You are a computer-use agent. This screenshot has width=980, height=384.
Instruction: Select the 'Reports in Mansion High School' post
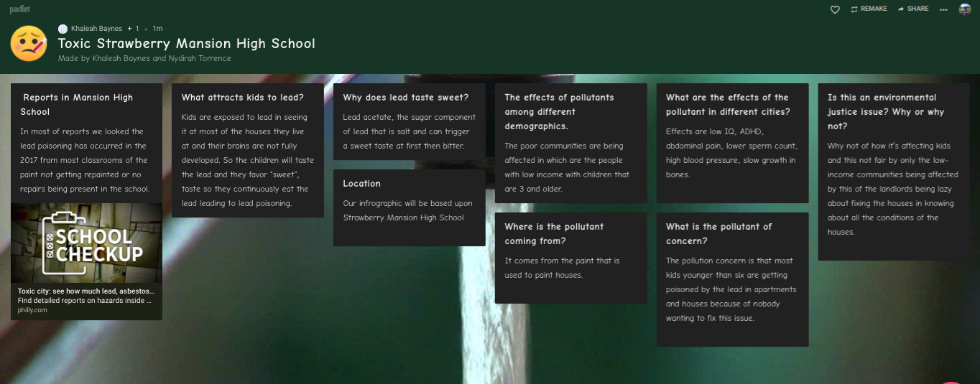click(x=86, y=143)
